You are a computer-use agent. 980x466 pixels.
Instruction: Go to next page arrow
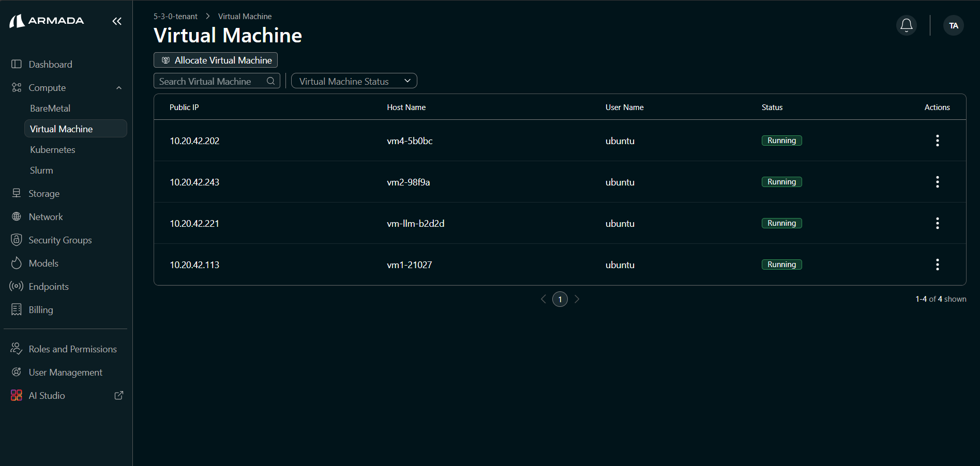click(x=577, y=299)
